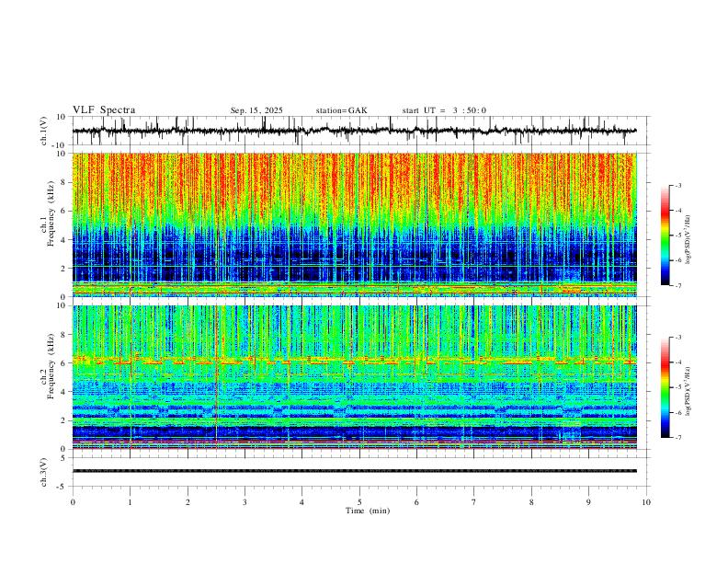The image size is (728, 563).
Task: Click lower color bar label '-5'
Action: [678, 387]
